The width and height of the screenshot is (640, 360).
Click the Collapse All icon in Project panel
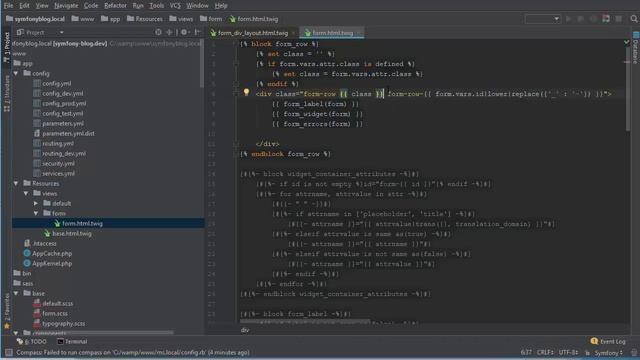[x=169, y=32]
